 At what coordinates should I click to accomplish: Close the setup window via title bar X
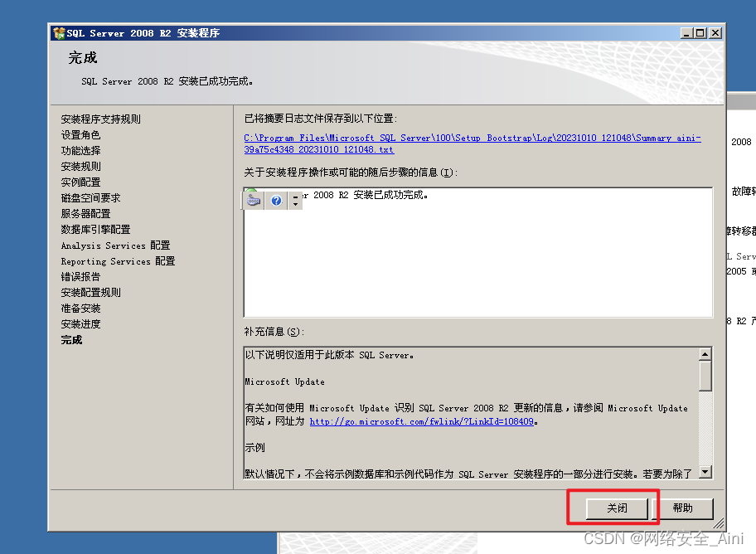click(716, 33)
